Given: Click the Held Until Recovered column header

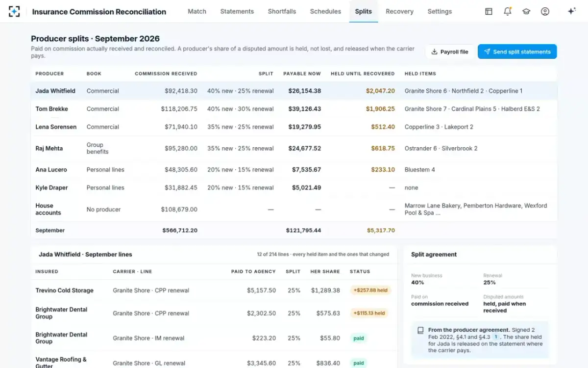Looking at the screenshot, I should click(363, 74).
